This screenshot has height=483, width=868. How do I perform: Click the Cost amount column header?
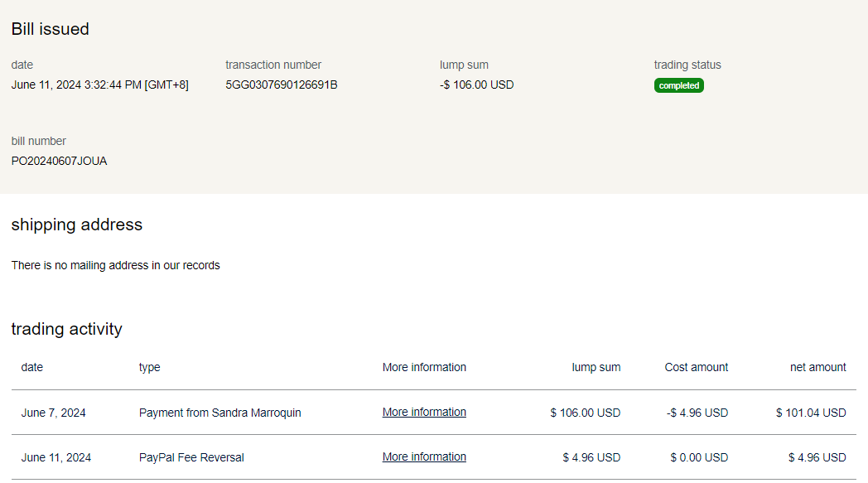point(696,367)
